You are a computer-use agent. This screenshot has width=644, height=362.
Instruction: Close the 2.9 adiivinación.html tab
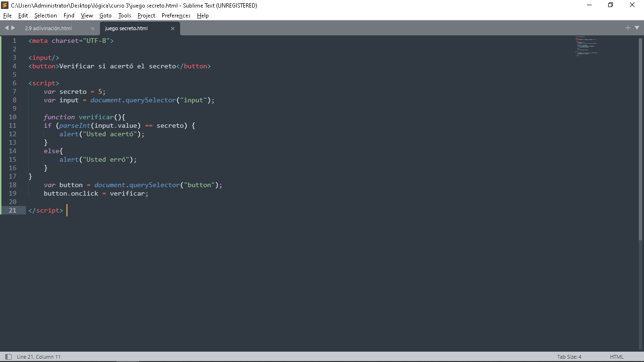(x=92, y=28)
